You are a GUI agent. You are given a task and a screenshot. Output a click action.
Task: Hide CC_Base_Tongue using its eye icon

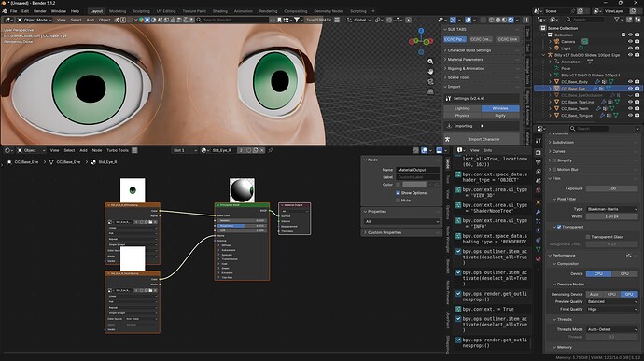[630, 116]
